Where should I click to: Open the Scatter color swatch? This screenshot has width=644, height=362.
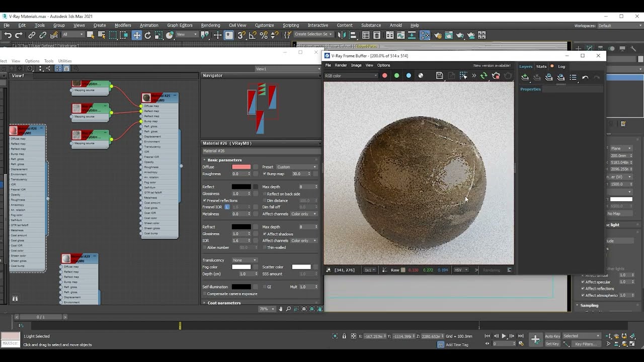(301, 267)
